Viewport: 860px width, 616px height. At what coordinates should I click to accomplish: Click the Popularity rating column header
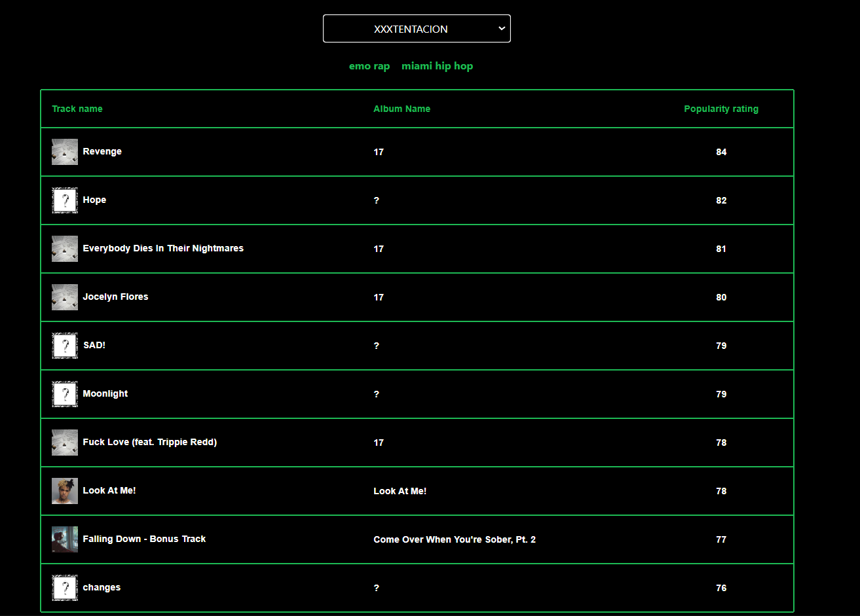pos(720,109)
